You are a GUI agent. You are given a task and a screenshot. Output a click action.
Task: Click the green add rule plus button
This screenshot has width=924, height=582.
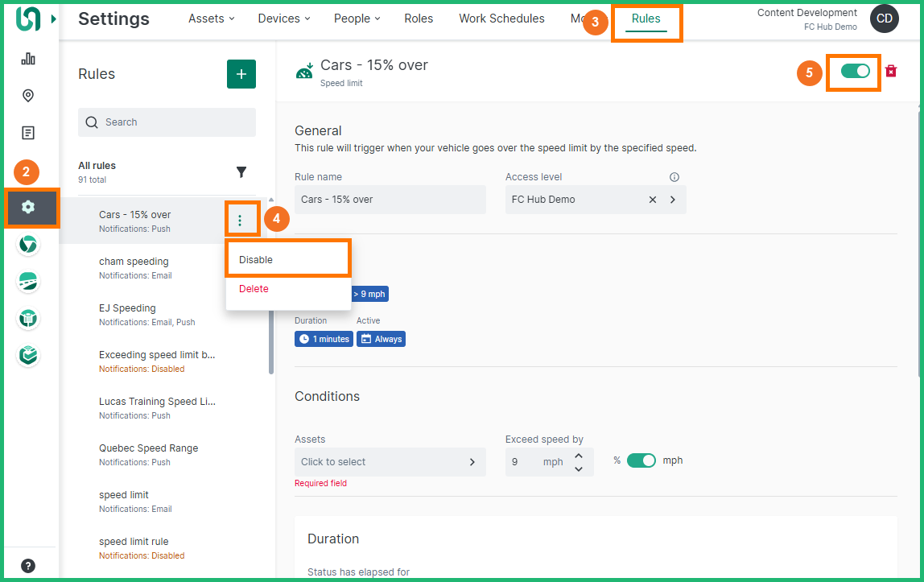pyautogui.click(x=241, y=74)
